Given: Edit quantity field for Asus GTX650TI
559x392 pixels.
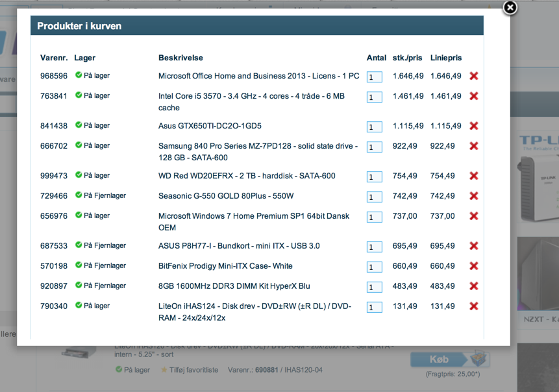Looking at the screenshot, I should tap(375, 127).
